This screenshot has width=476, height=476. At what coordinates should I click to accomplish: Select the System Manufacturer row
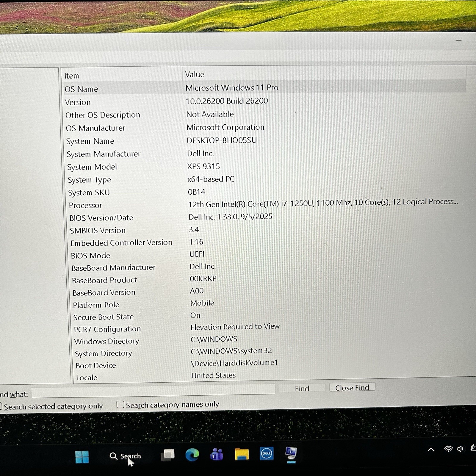[x=265, y=154]
